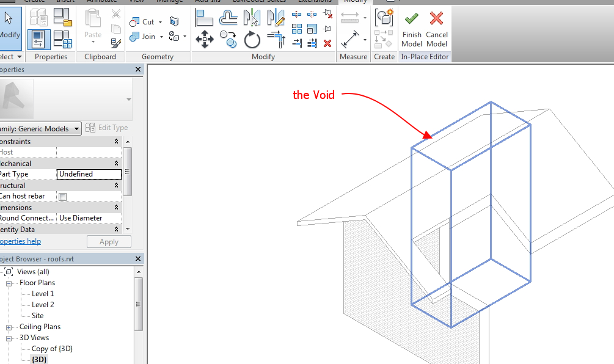Collapse the Dimensions property group
The image size is (614, 364).
(x=116, y=207)
